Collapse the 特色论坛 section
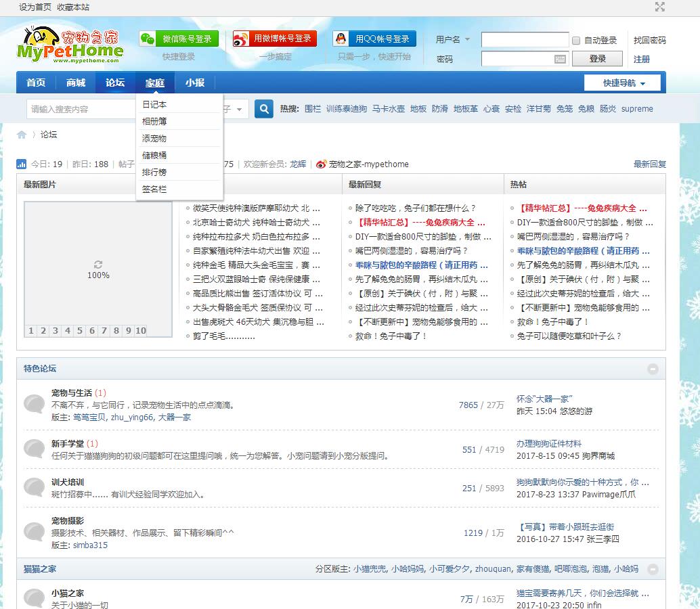Screen dimensions: 700x609 click(653, 369)
